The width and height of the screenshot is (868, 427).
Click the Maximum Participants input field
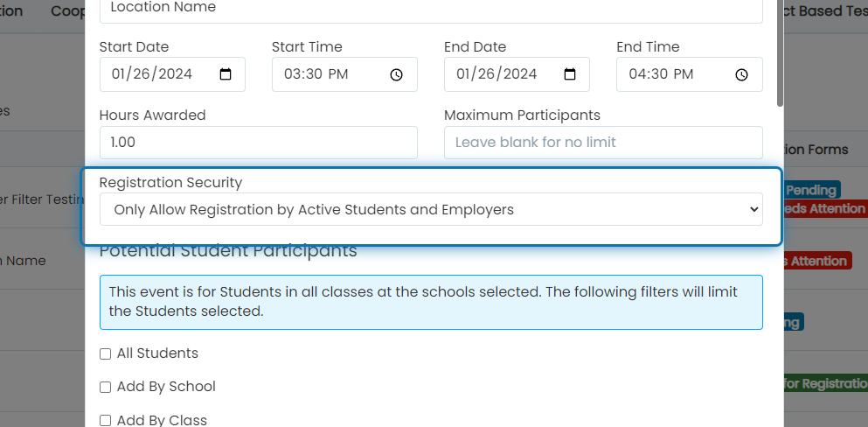(603, 143)
